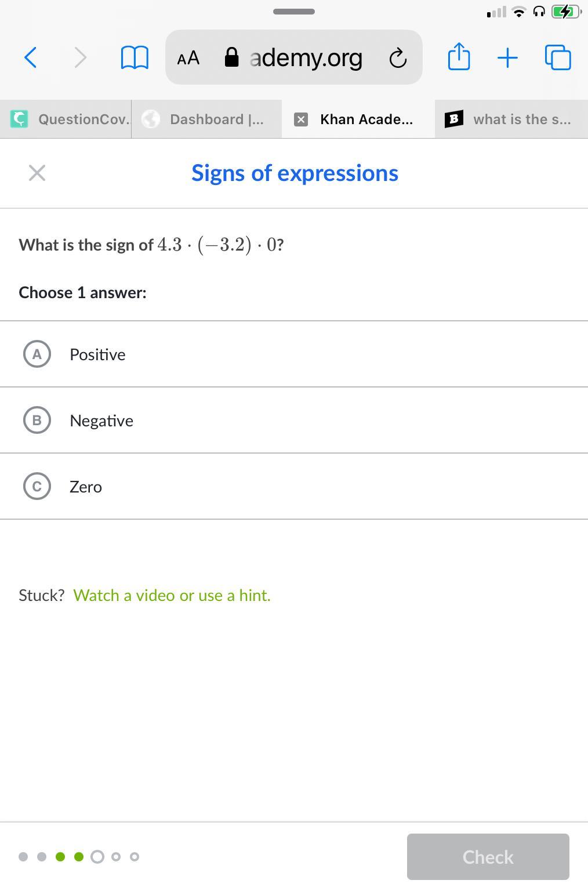The image size is (588, 891).
Task: Show all open tabs overview icon
Action: click(558, 57)
